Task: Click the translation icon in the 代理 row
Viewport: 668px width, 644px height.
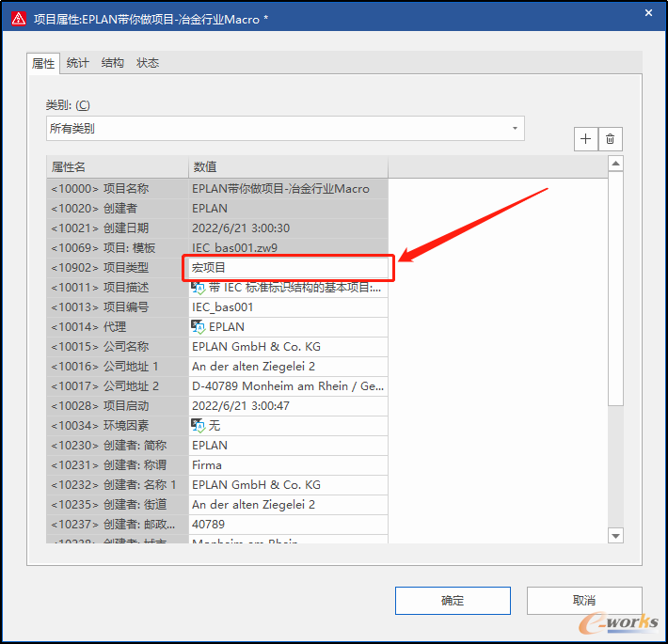Action: pyautogui.click(x=199, y=327)
